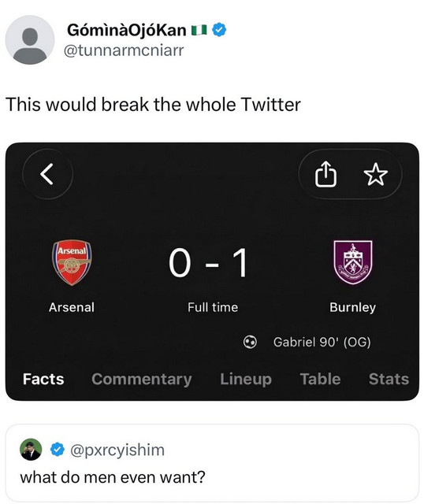
Task: Open quoted tweet 'what do men even want?'
Action: coord(212,463)
